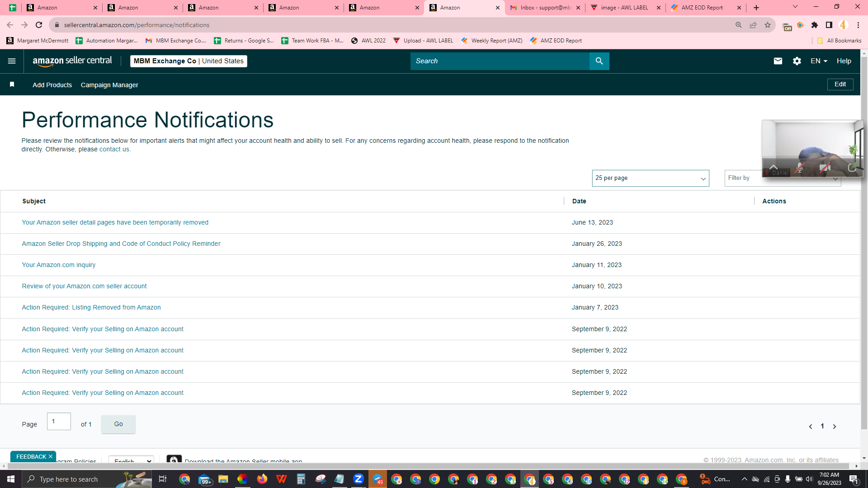
Task: Open the Campaign Manager menu item
Action: (x=109, y=85)
